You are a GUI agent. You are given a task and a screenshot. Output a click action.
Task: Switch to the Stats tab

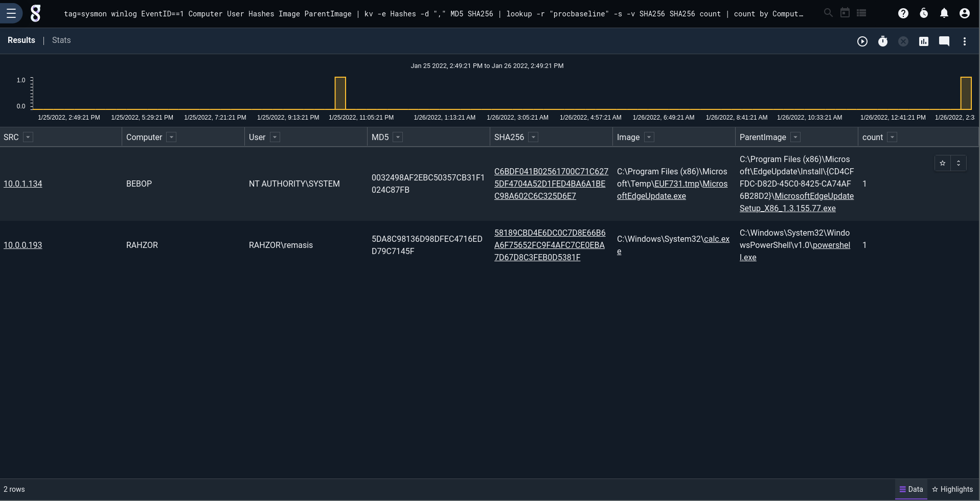61,40
